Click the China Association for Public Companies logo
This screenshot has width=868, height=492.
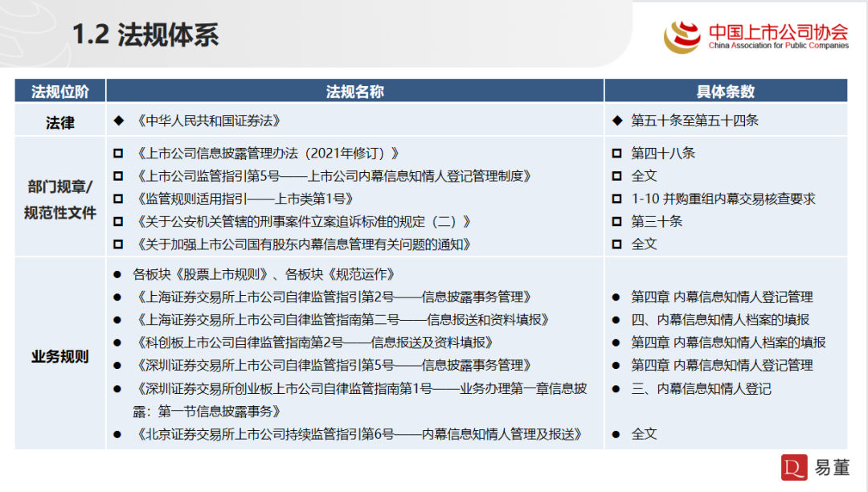pyautogui.click(x=755, y=35)
